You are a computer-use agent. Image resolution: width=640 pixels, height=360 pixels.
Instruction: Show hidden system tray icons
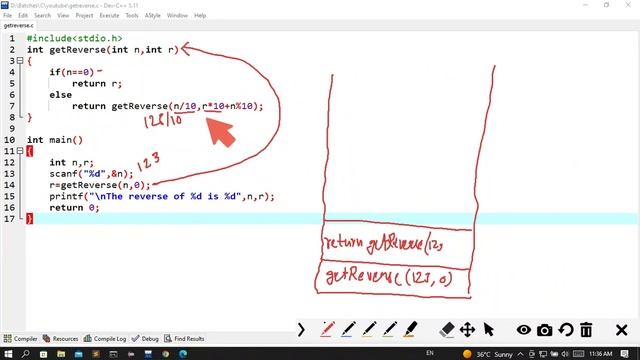pyautogui.click(x=521, y=354)
